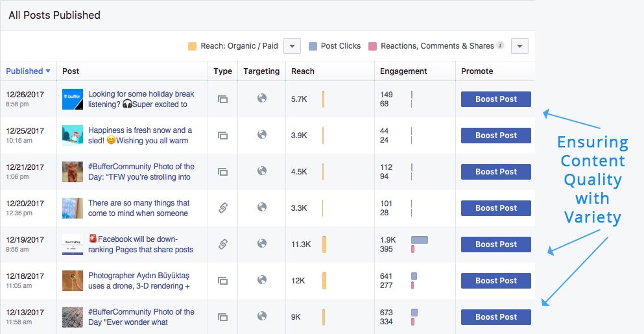Click the Reach column header
Viewport: 644px width, 334px height.
303,71
